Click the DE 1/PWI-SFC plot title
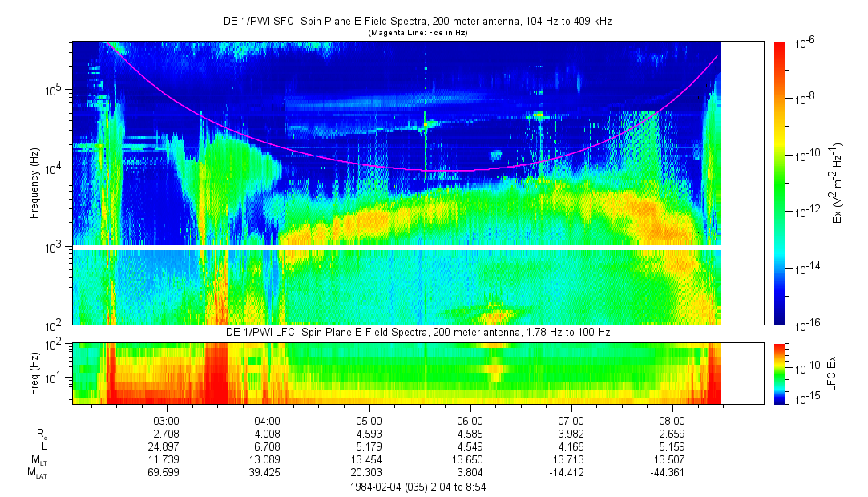 click(416, 22)
